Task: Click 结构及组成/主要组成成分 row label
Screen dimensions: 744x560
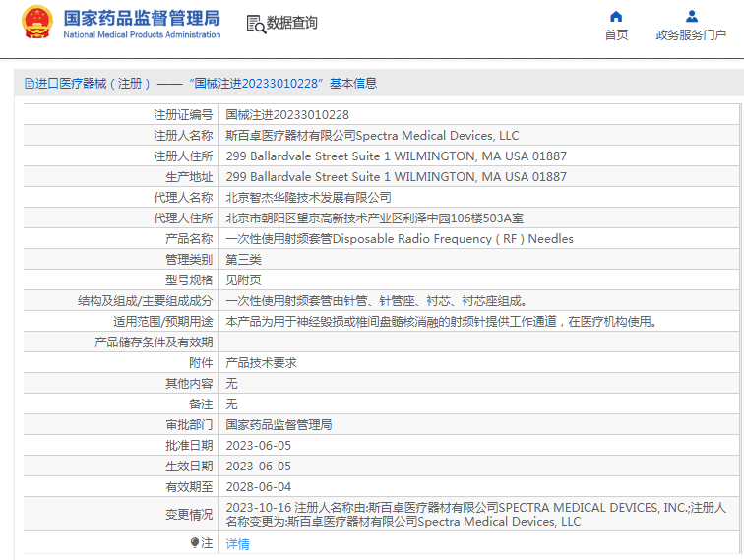Action: click(x=146, y=301)
